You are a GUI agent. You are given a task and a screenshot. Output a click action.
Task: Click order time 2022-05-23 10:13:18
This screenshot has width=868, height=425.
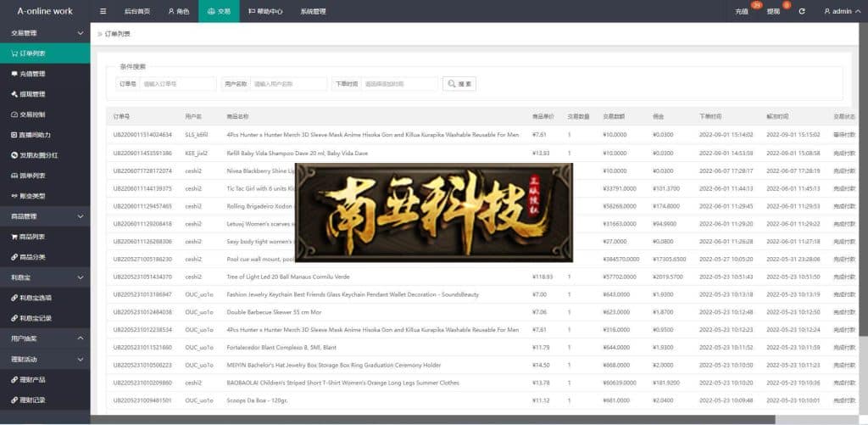(x=726, y=294)
